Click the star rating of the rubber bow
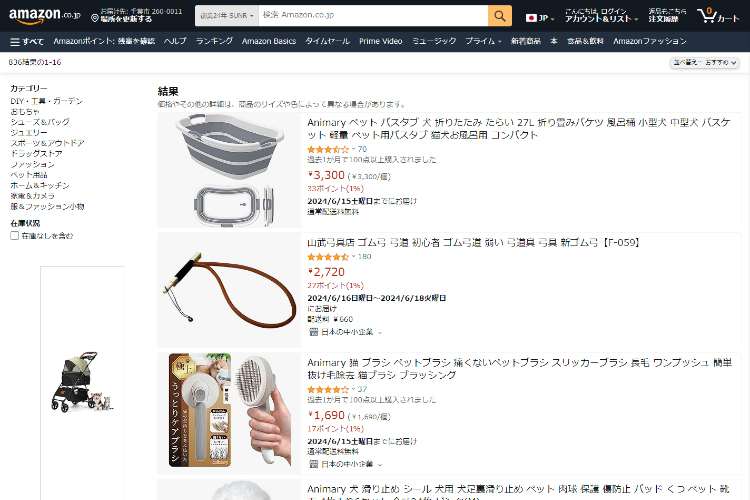 [328, 257]
